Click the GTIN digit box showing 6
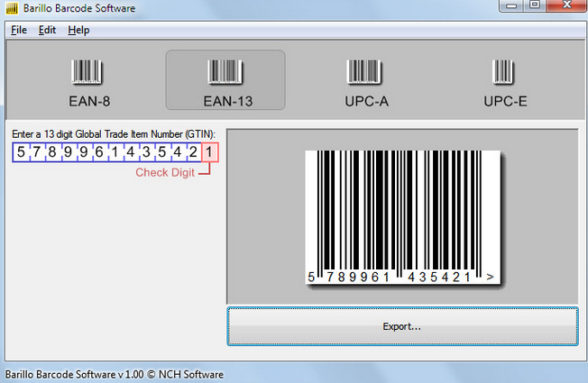This screenshot has height=383, width=588. [99, 152]
